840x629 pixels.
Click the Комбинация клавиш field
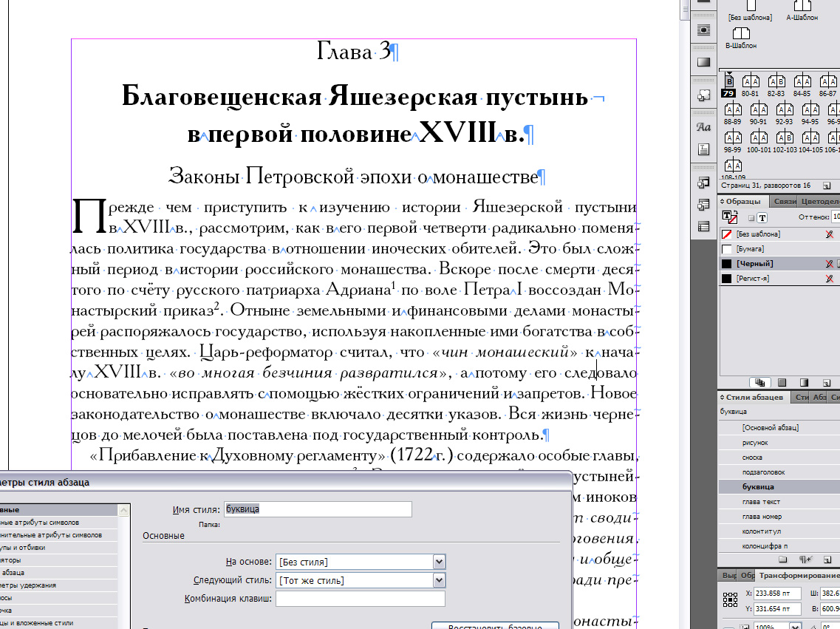pyautogui.click(x=361, y=599)
